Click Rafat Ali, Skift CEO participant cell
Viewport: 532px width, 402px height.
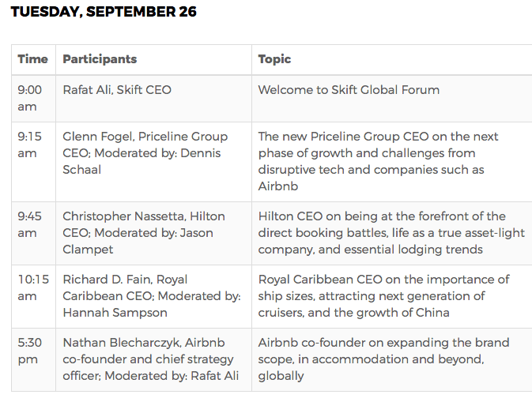coord(117,90)
